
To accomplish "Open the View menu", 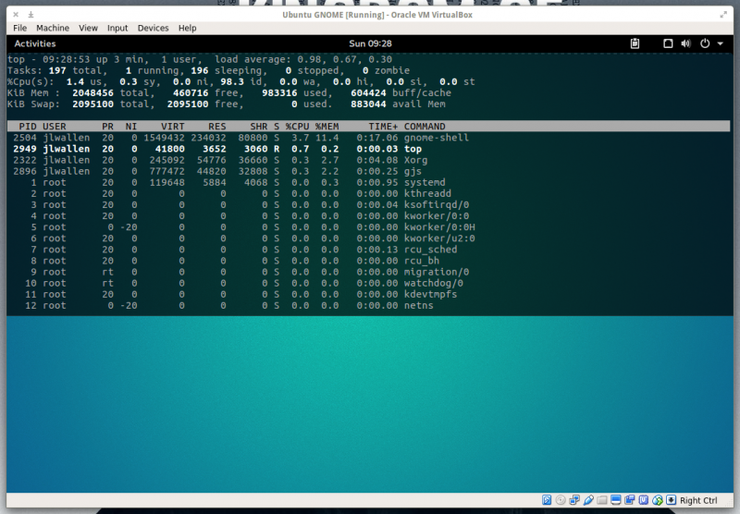I will pyautogui.click(x=88, y=28).
